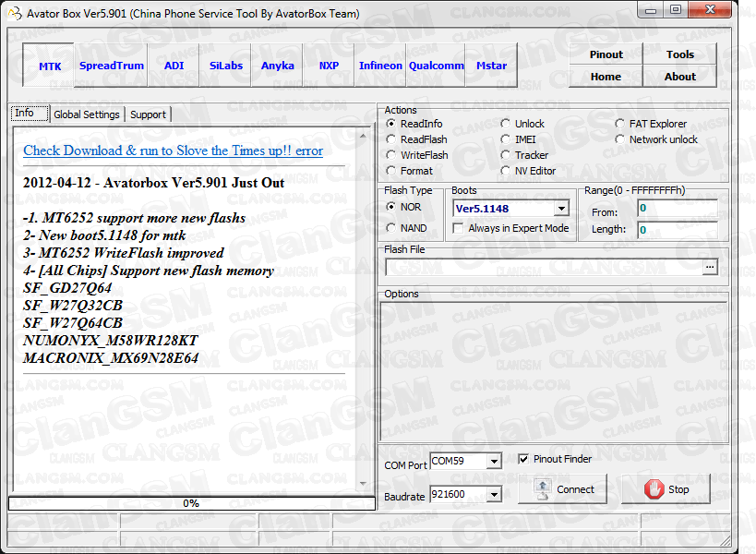Browse for a flash file with ellipsis button
The width and height of the screenshot is (756, 554).
click(x=710, y=267)
